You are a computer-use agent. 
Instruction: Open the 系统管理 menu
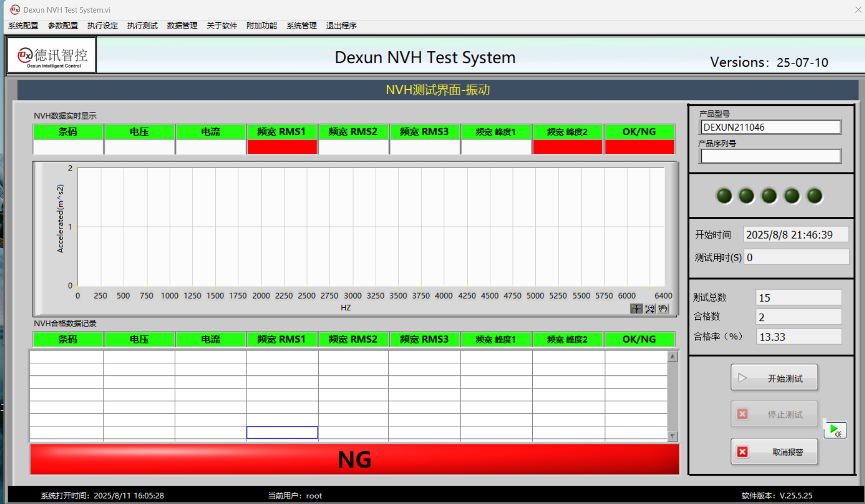point(301,26)
